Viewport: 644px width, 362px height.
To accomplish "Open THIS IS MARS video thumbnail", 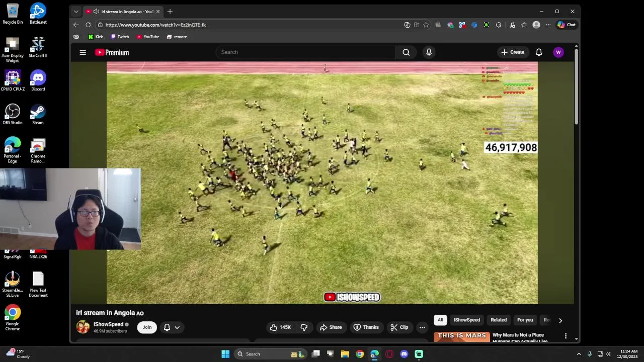I will [x=462, y=337].
